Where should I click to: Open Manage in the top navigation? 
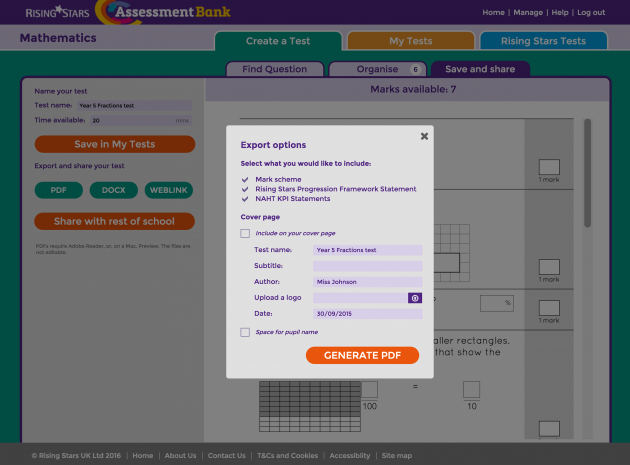pyautogui.click(x=528, y=12)
